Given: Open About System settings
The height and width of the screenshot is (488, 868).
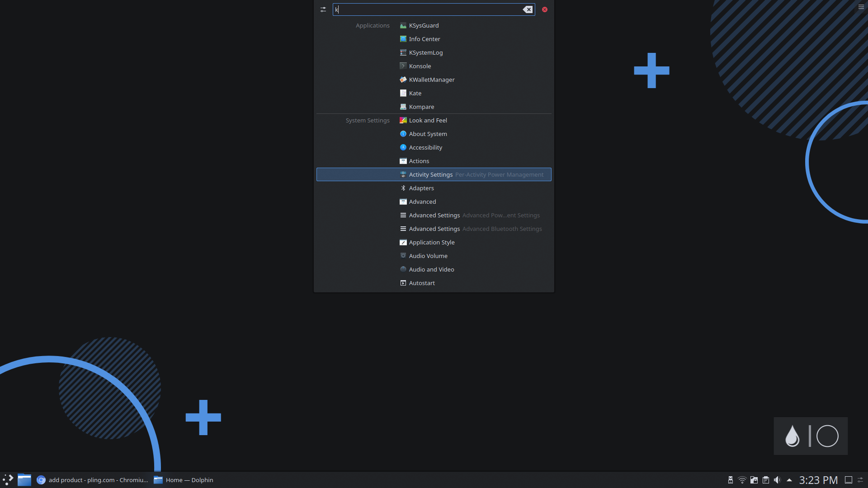Looking at the screenshot, I should click(x=434, y=134).
